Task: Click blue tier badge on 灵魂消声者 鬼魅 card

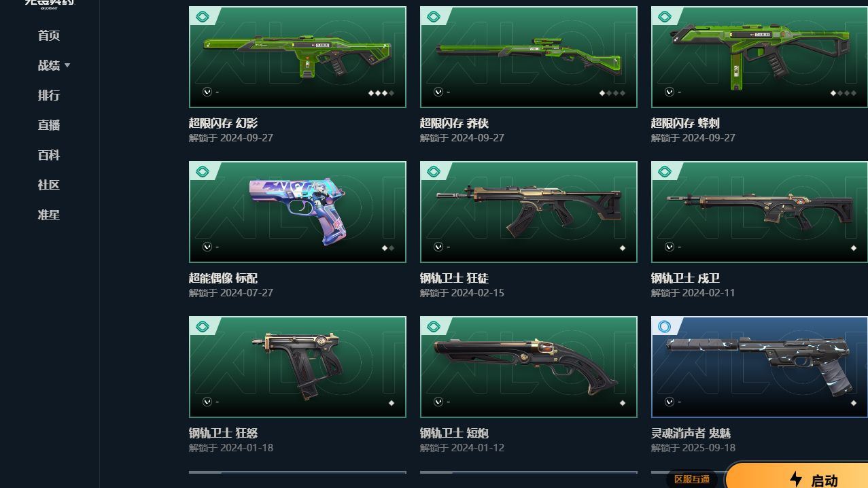Action: [x=664, y=327]
